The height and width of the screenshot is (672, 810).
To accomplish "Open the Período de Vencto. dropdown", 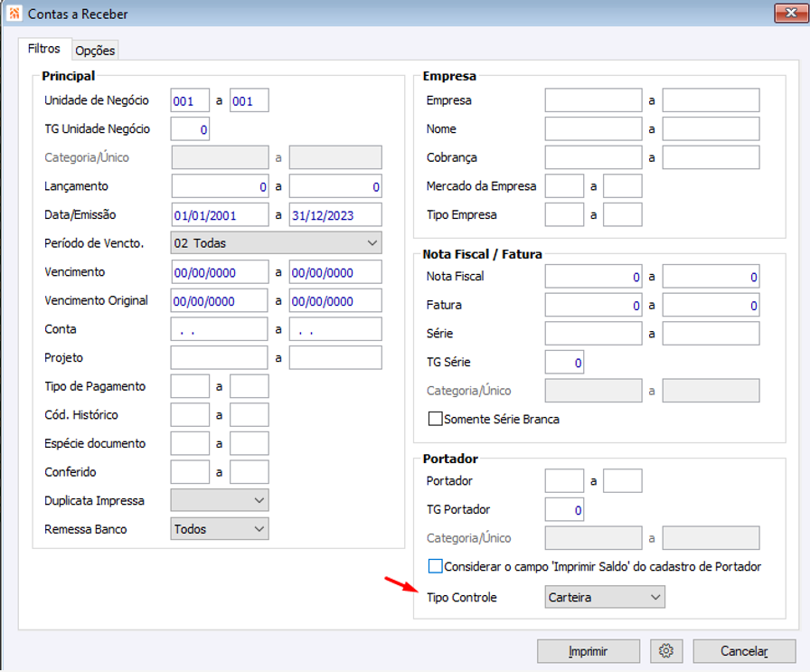I will click(276, 243).
